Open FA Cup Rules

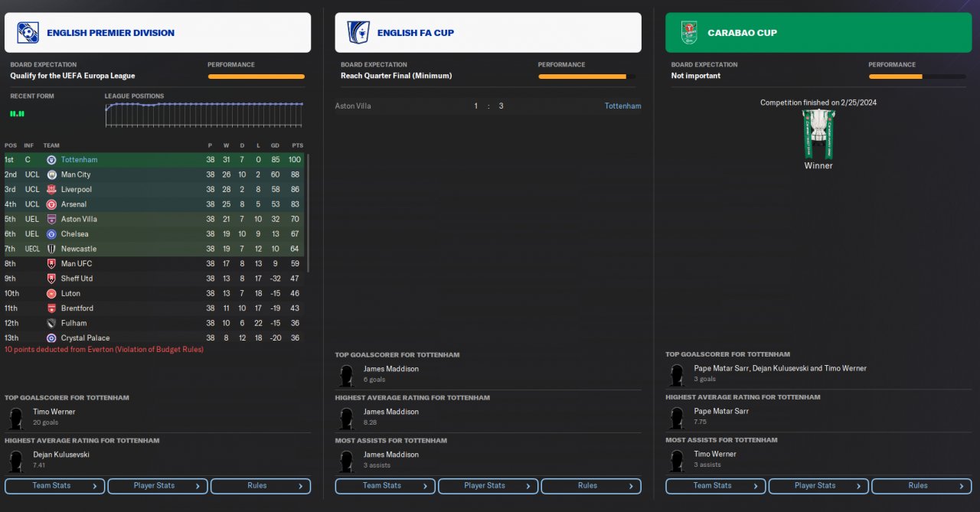tap(591, 486)
